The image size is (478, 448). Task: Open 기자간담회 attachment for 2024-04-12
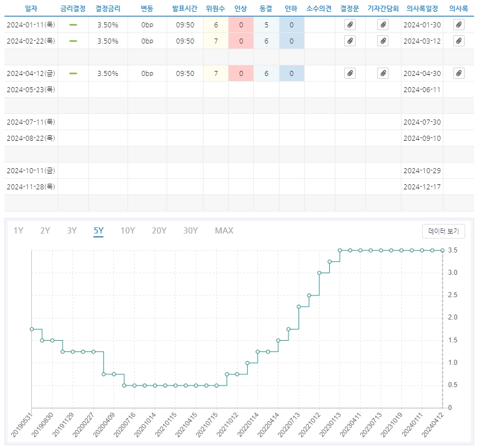(383, 73)
